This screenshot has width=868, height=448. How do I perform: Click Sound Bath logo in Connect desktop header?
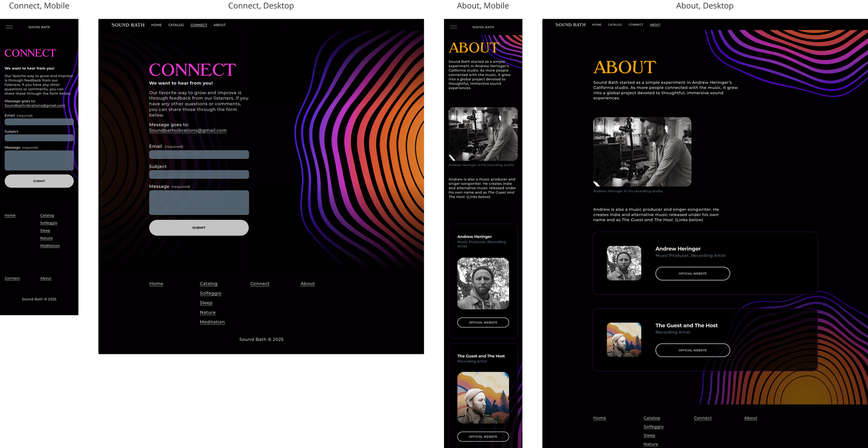pos(128,25)
